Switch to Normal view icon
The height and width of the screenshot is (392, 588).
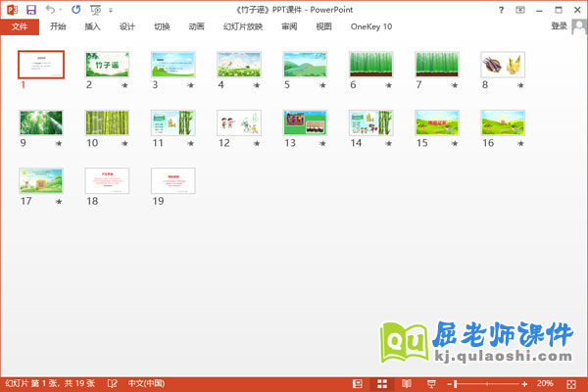click(358, 383)
